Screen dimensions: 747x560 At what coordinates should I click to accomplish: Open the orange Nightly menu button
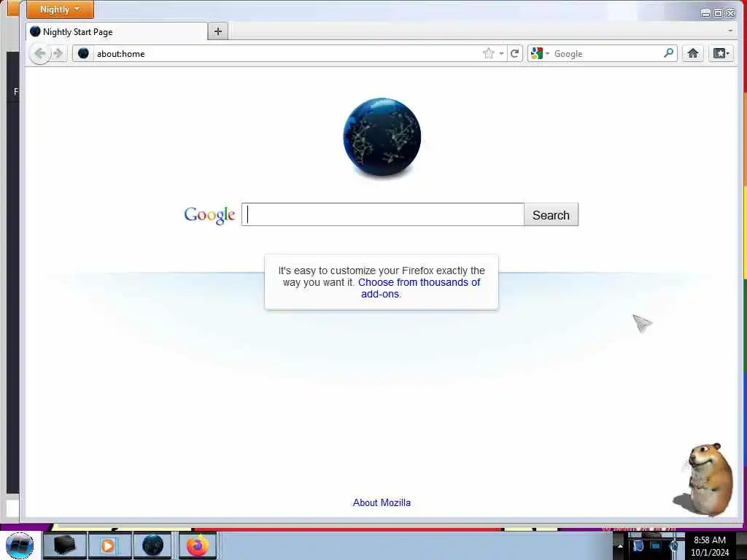point(60,9)
